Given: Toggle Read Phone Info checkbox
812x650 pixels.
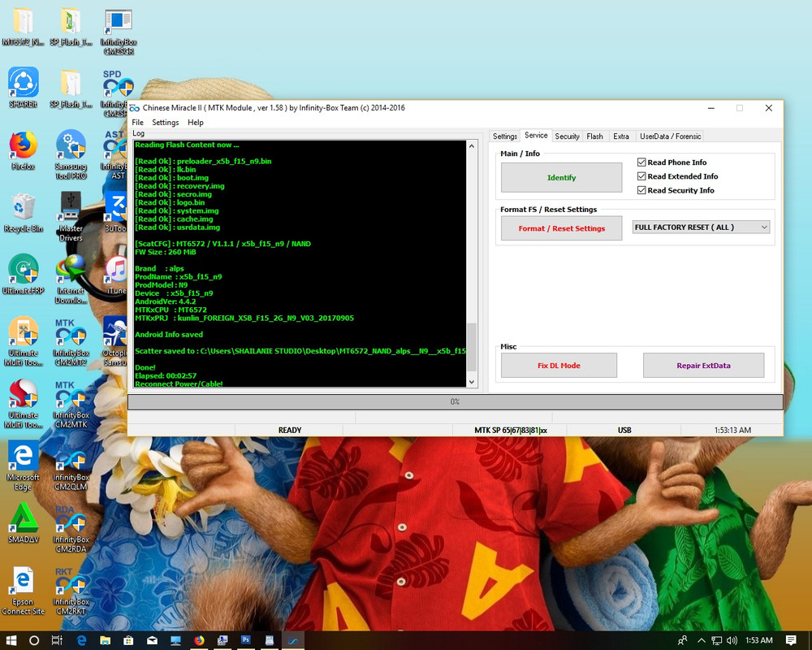Looking at the screenshot, I should [x=641, y=162].
